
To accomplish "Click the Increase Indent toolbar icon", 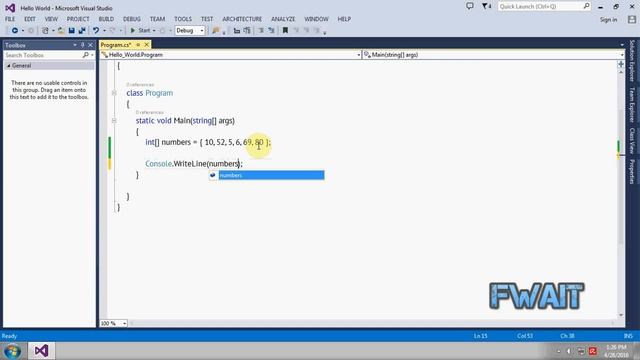I will click(x=247, y=31).
